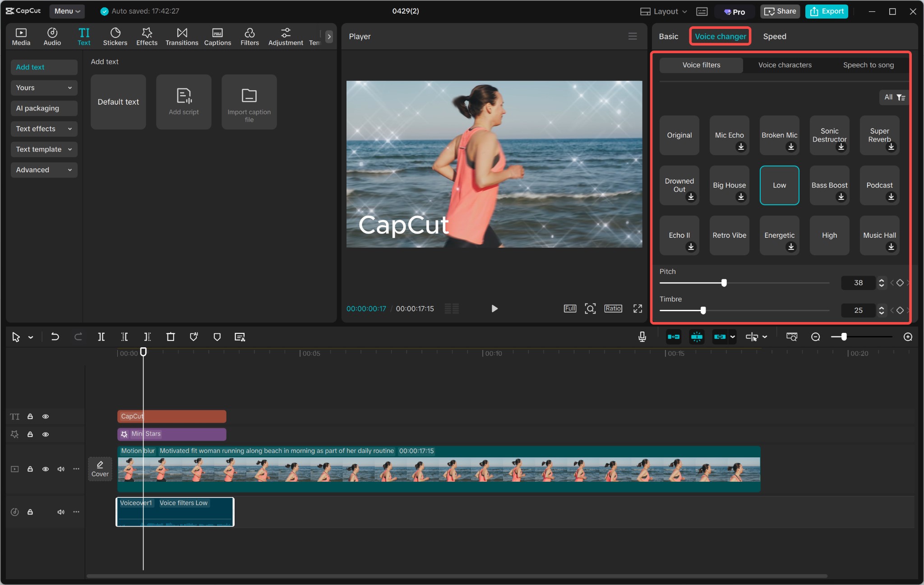
Task: Open the All voice filter dropdown
Action: coord(894,97)
